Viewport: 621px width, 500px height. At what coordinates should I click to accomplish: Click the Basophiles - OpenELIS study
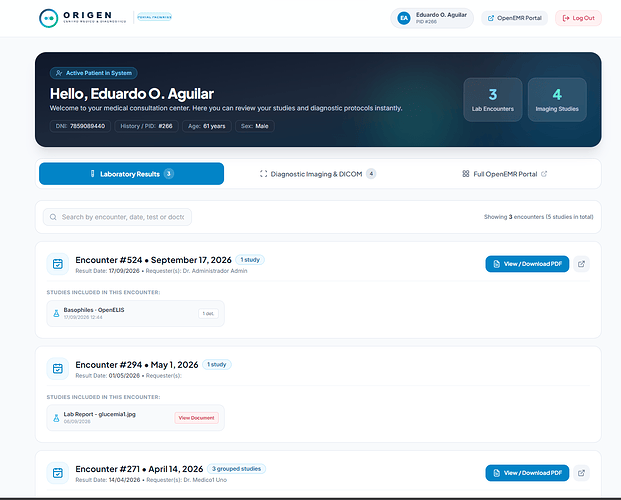[135, 313]
